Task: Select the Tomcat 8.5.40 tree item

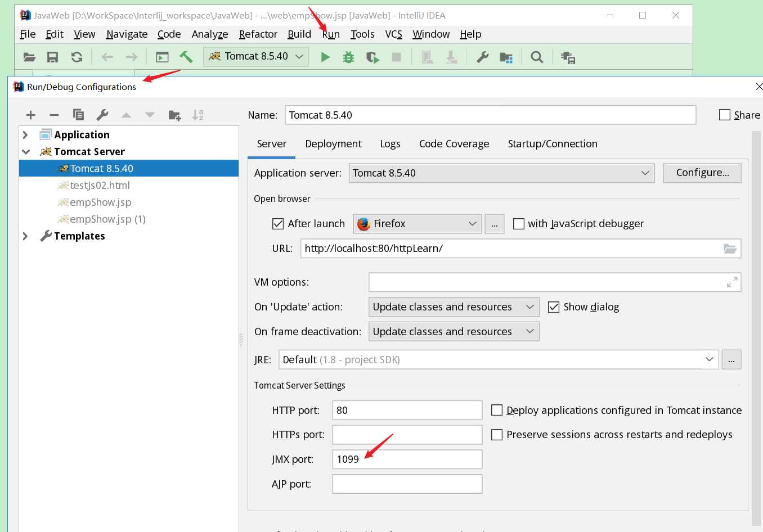Action: (129, 169)
